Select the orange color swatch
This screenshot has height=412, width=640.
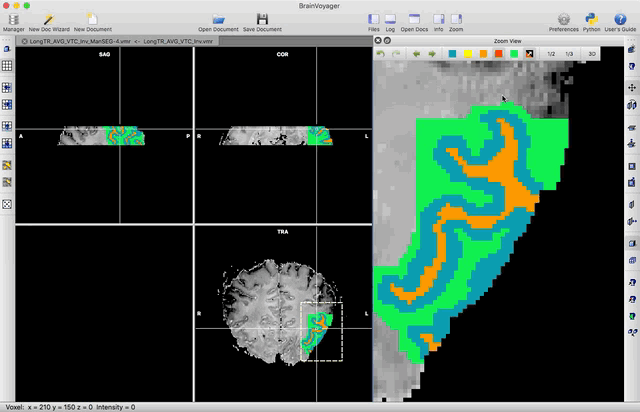tap(483, 53)
